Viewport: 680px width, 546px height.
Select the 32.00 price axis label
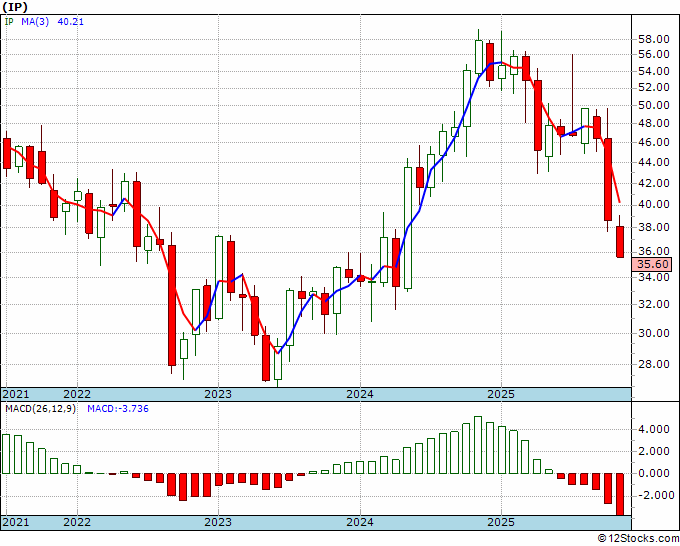point(654,304)
